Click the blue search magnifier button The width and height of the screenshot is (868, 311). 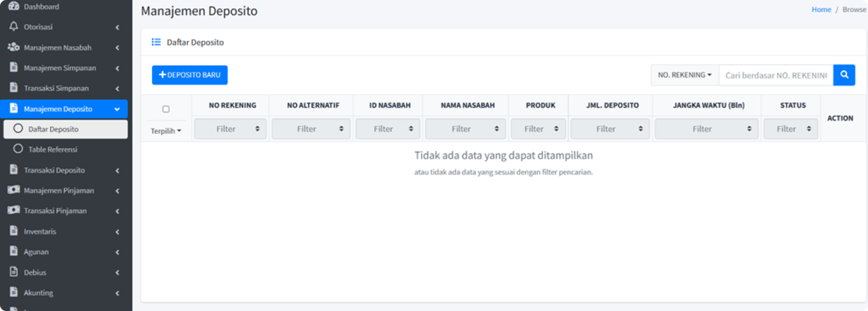(x=844, y=75)
